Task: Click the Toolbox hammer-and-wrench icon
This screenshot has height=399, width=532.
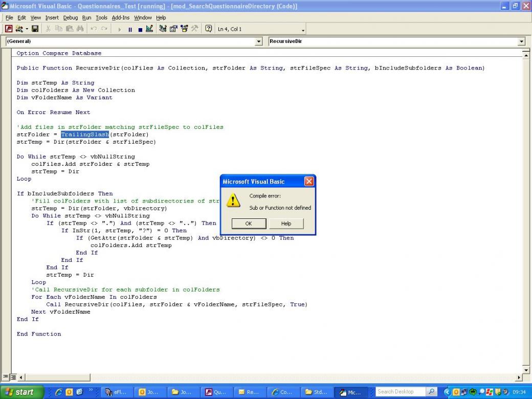Action: point(194,29)
